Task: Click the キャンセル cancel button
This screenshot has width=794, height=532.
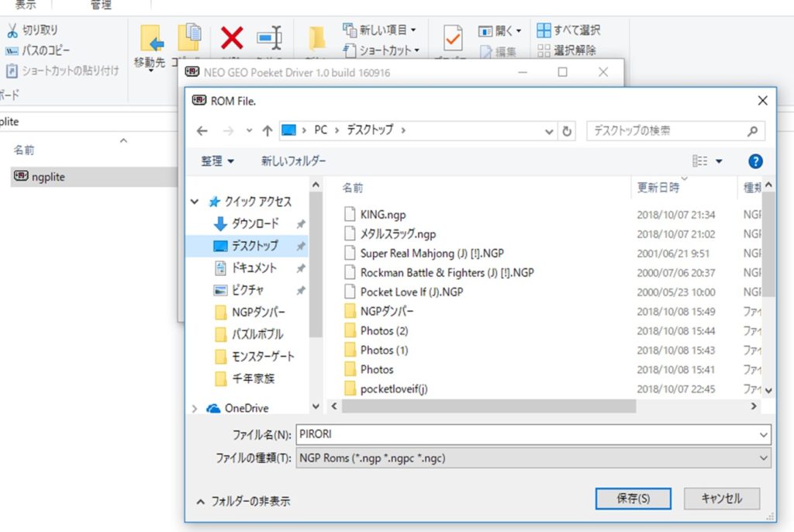Action: [x=722, y=499]
